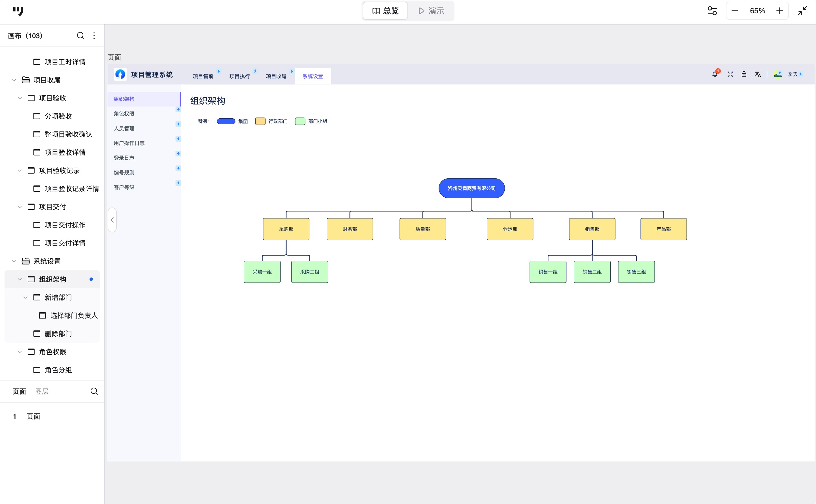Open 客户等级 in side menu
This screenshot has height=504, width=816.
144,187
